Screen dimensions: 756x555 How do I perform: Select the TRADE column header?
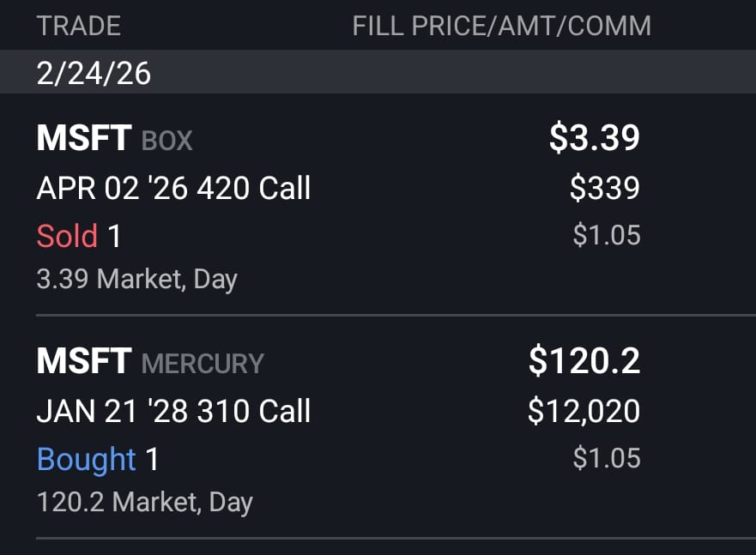pos(79,26)
